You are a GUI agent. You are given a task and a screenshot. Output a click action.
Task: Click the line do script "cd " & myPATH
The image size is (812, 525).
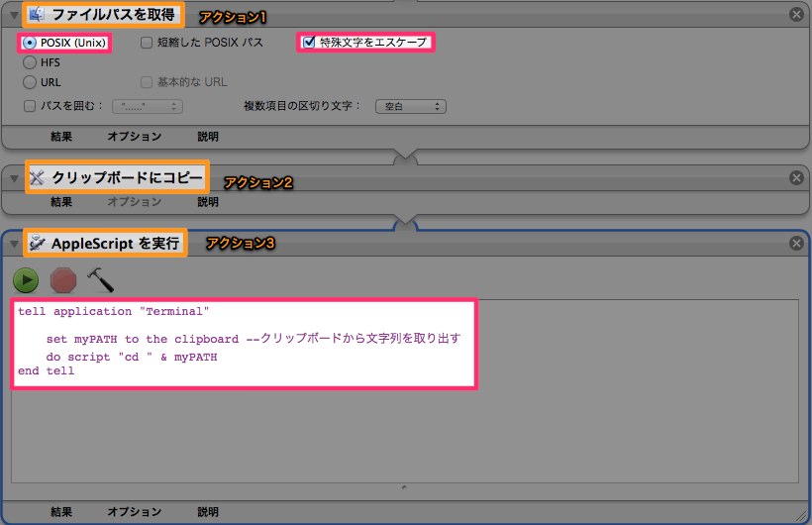tap(132, 357)
